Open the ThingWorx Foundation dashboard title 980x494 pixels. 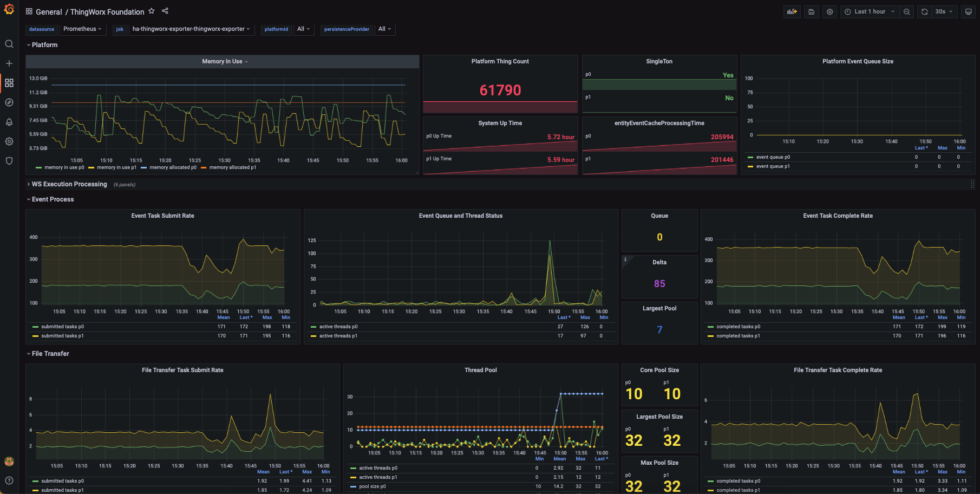click(x=107, y=12)
